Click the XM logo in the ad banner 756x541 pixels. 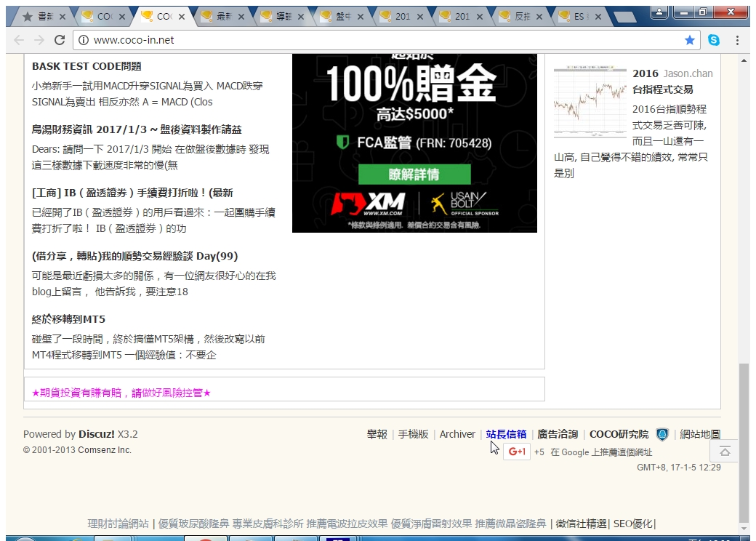(x=368, y=204)
